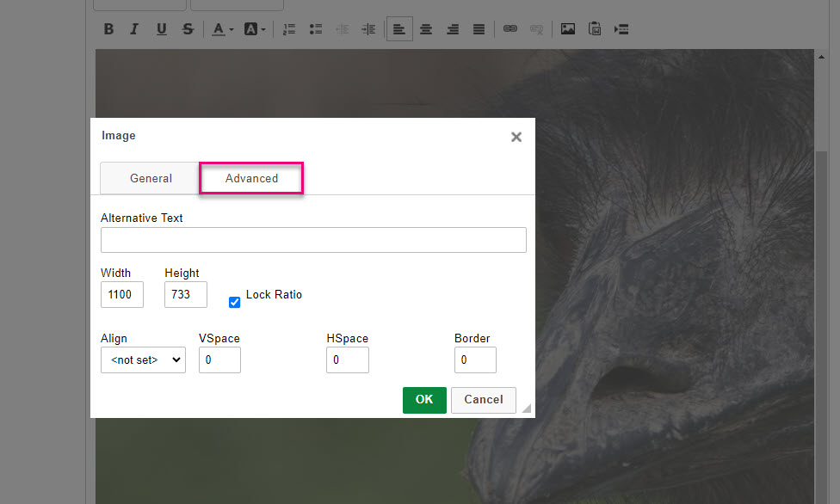This screenshot has width=840, height=504.
Task: Open background color dropdown arrow
Action: 263,29
